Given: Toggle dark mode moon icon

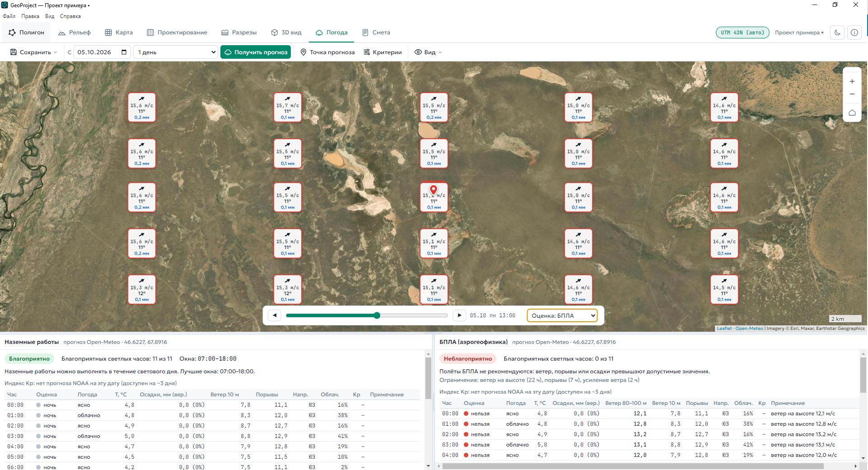Looking at the screenshot, I should (x=837, y=33).
